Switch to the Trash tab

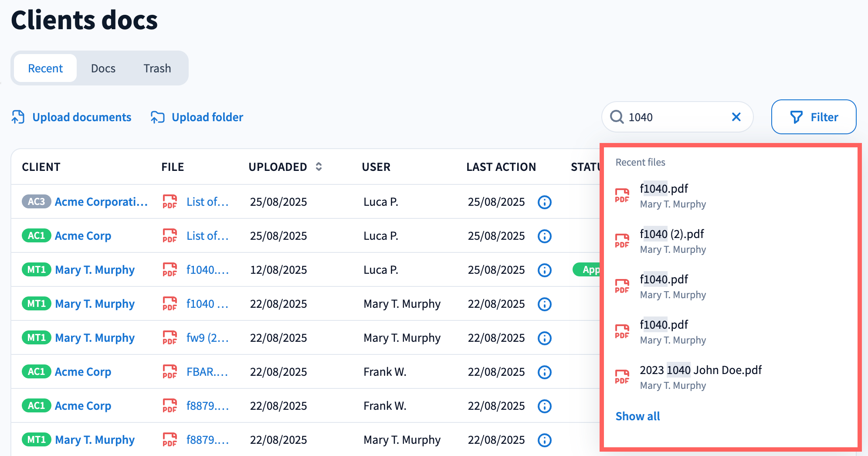pos(157,68)
